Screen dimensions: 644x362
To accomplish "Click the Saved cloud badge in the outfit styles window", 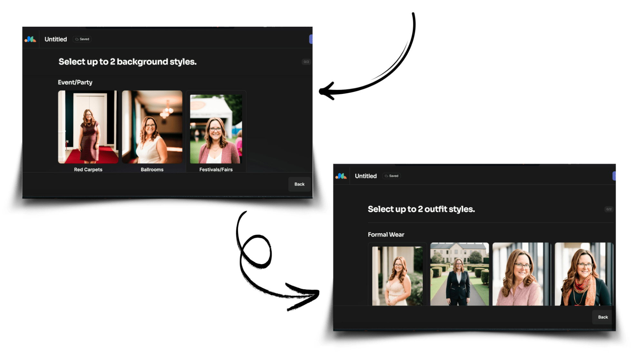I will coord(391,176).
